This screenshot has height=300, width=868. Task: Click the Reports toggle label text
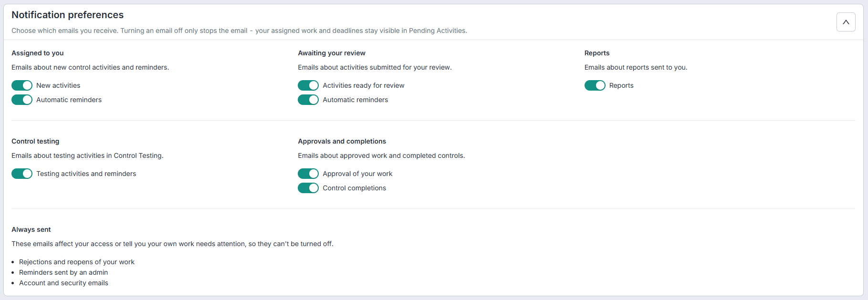621,85
